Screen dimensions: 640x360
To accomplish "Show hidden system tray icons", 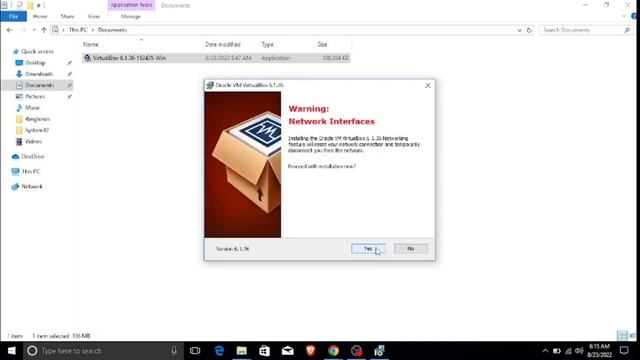I will point(545,351).
